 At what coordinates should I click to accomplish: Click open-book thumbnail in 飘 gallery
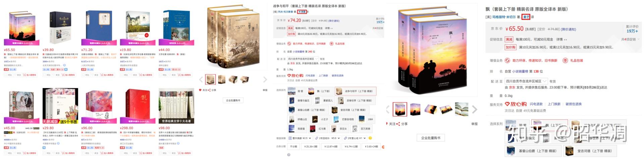coord(462,109)
